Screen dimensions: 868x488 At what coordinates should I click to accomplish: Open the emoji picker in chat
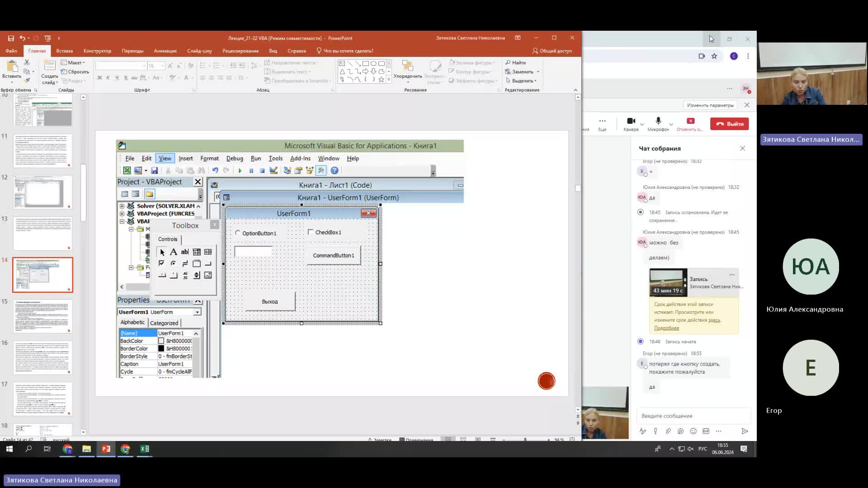[x=693, y=431]
